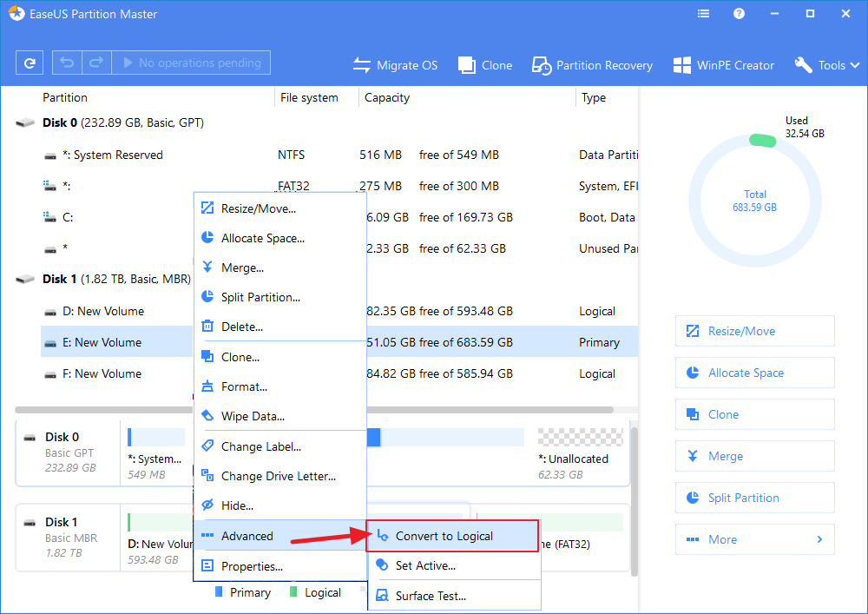
Task: Click Disk 1 Basic MBR label in disk map
Action: pyautogui.click(x=68, y=538)
